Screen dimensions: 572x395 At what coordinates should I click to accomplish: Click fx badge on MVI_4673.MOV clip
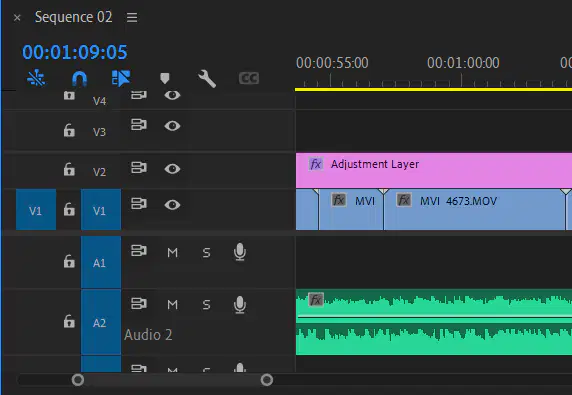click(404, 200)
